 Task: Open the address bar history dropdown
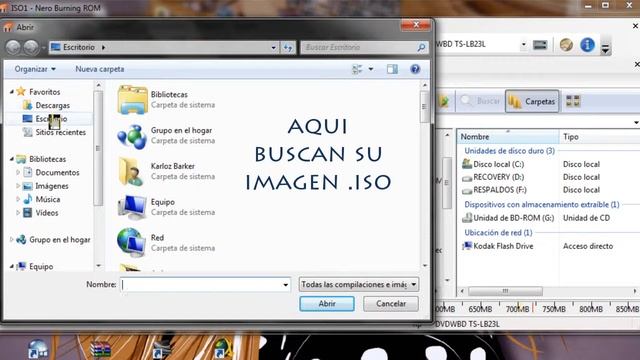pos(273,48)
